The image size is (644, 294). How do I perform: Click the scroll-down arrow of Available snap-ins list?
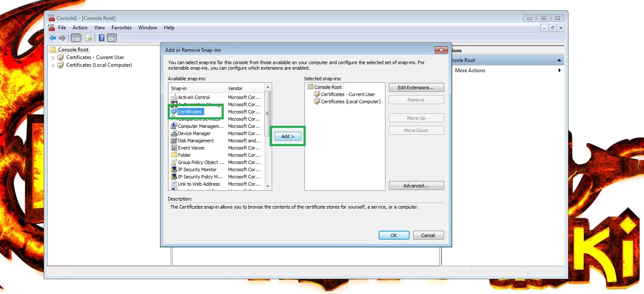tap(268, 187)
